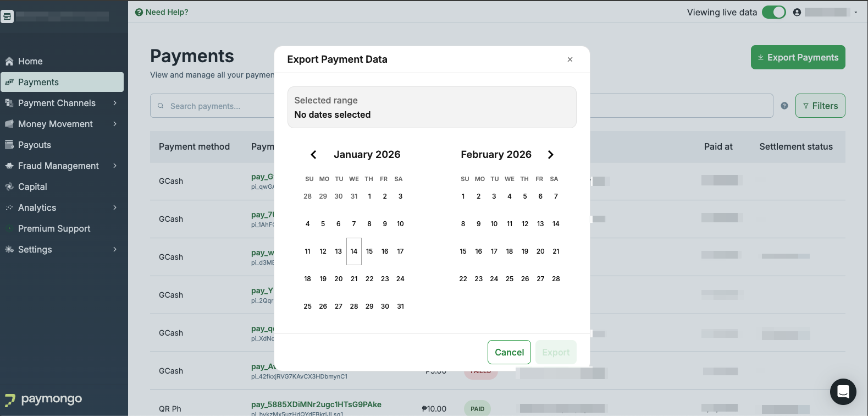The image size is (868, 416).
Task: Expand the Payment Channels submenu
Action: pos(115,103)
